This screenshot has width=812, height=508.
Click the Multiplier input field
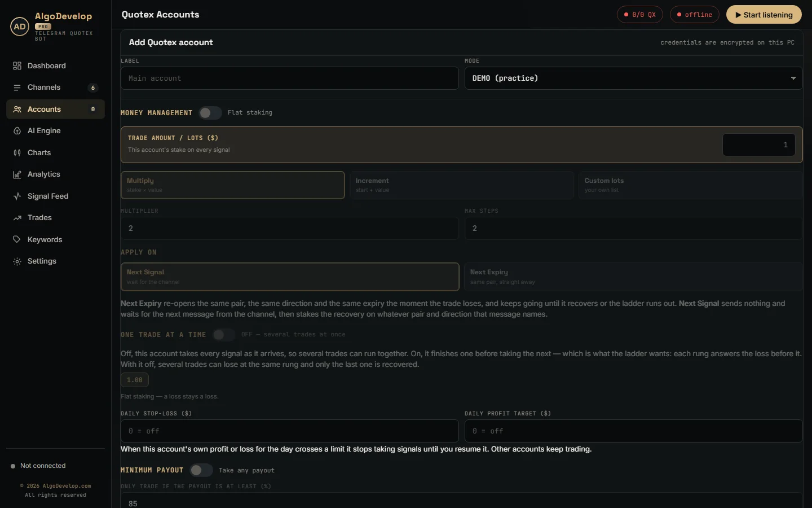click(x=290, y=229)
